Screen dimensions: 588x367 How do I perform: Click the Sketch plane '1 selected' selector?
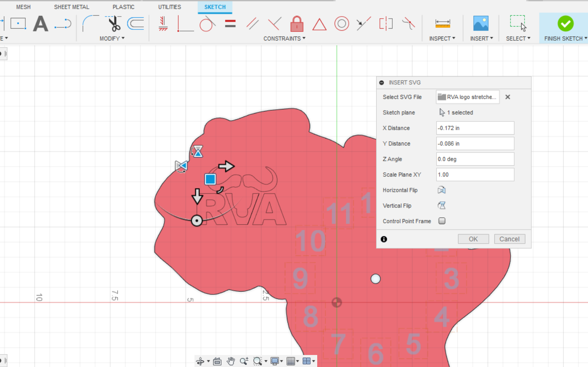pos(456,112)
